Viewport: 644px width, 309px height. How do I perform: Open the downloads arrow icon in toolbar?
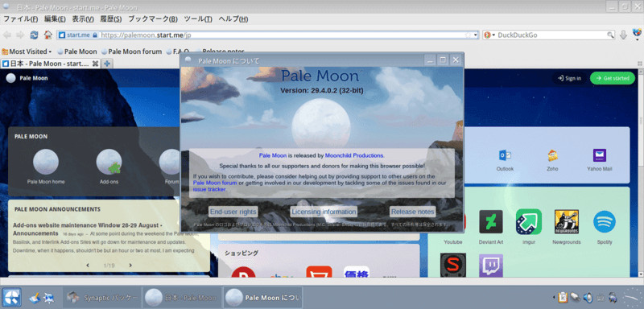(623, 35)
